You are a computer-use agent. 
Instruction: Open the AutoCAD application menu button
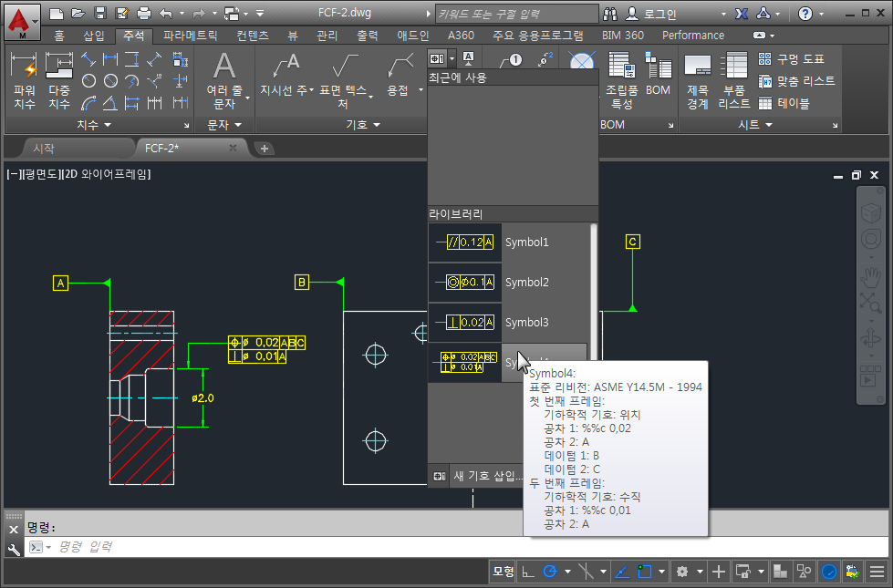[22, 20]
